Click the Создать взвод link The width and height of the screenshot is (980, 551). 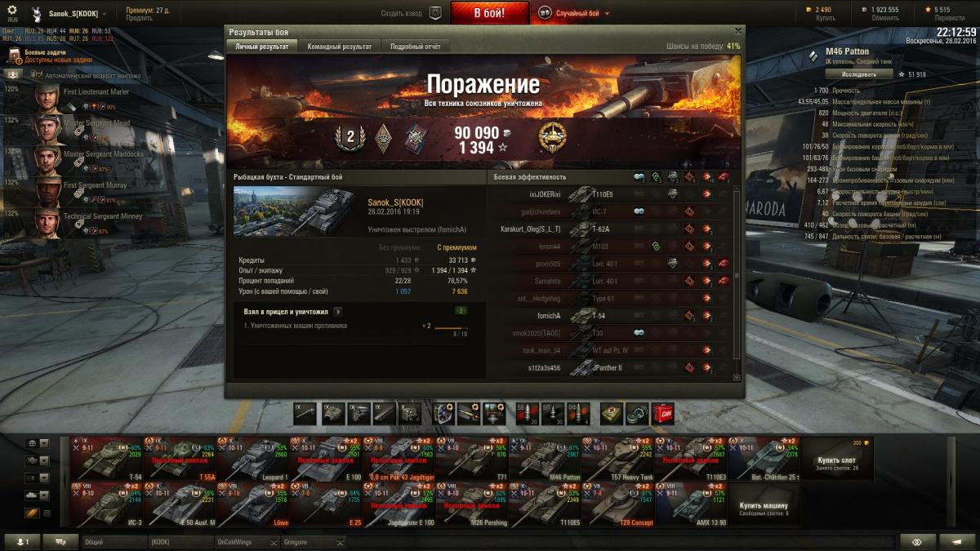pyautogui.click(x=403, y=14)
